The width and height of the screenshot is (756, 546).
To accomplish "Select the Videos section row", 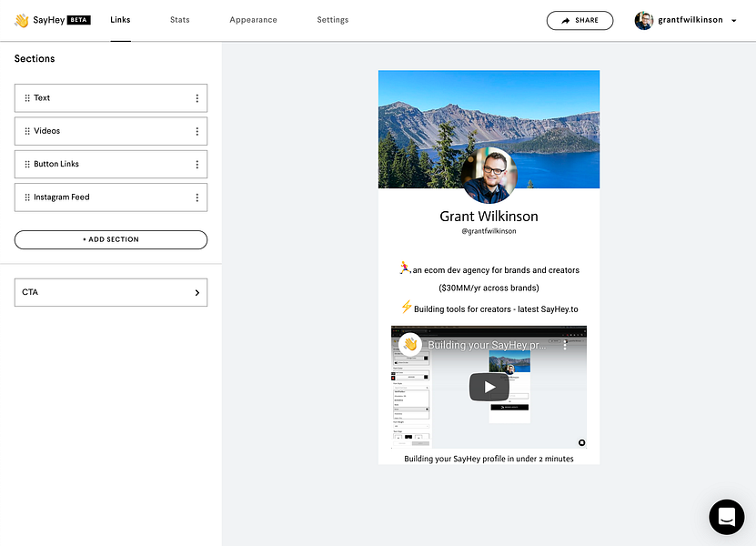I will [x=111, y=131].
